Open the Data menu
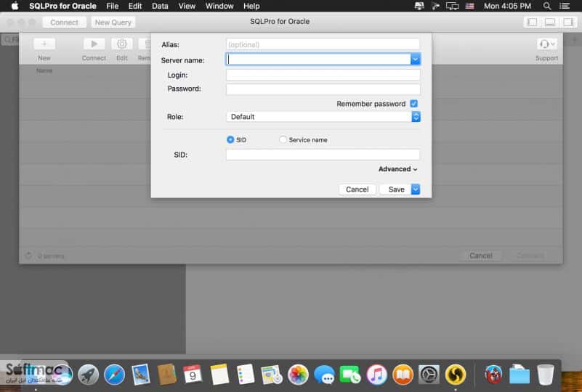Viewport: 582px width, 392px height. (160, 6)
